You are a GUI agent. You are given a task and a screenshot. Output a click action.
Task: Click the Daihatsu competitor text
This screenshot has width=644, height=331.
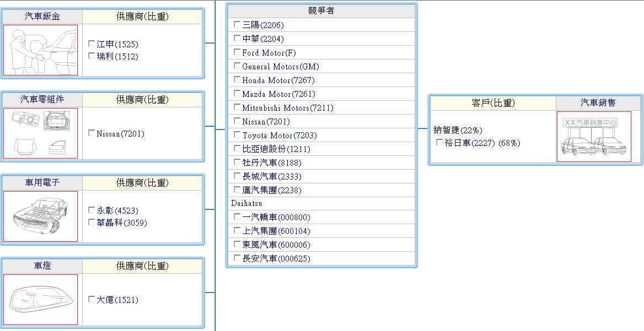247,203
